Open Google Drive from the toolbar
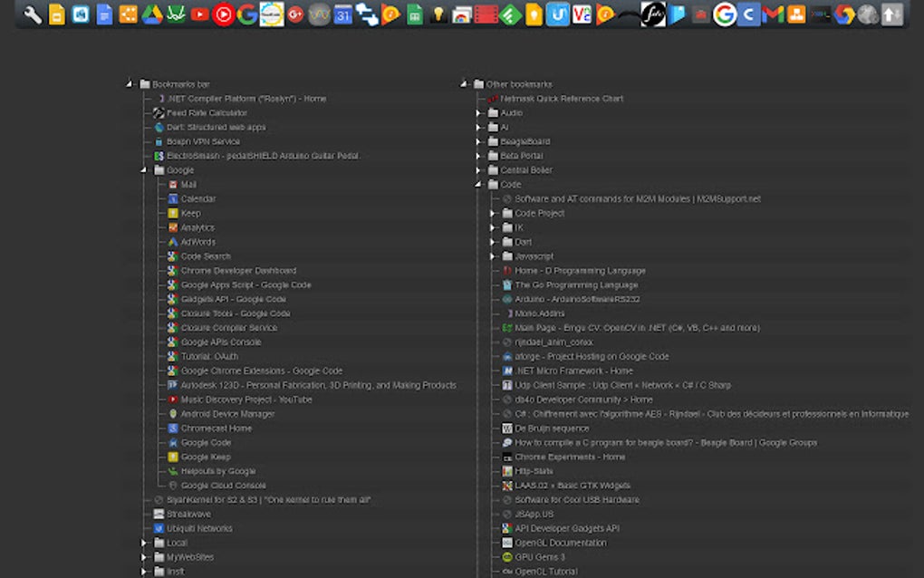This screenshot has width=924, height=578. 151,14
